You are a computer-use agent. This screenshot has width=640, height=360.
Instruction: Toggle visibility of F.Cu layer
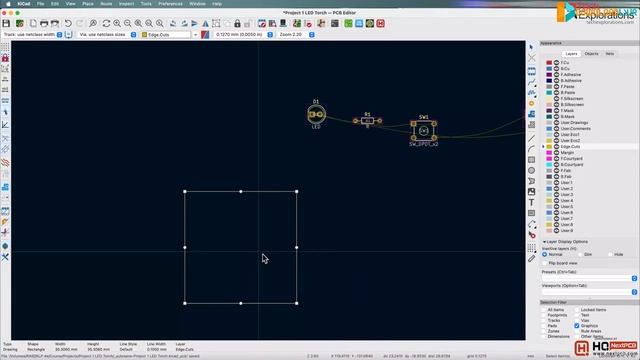click(556, 63)
